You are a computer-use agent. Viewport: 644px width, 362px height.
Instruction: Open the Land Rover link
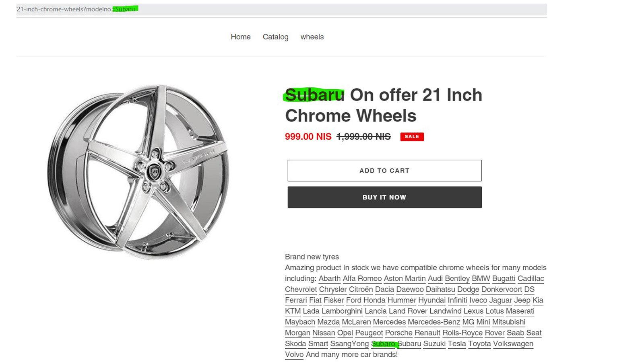(x=407, y=311)
